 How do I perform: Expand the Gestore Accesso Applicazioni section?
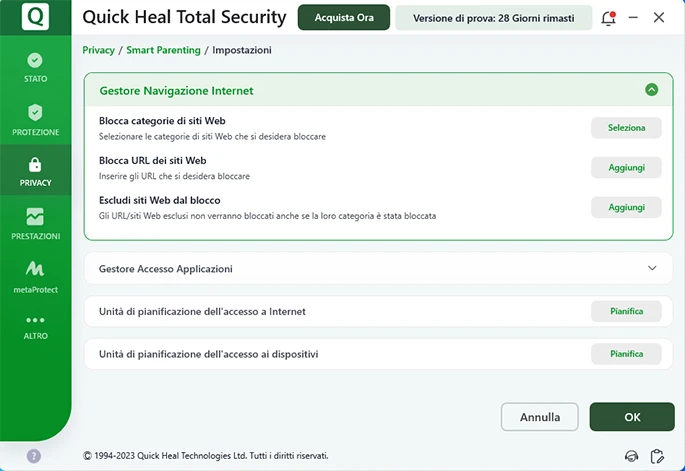pos(652,268)
